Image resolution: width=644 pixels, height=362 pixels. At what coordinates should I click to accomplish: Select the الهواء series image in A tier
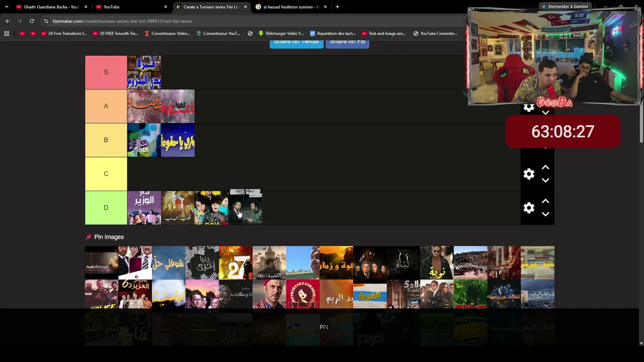click(x=178, y=106)
